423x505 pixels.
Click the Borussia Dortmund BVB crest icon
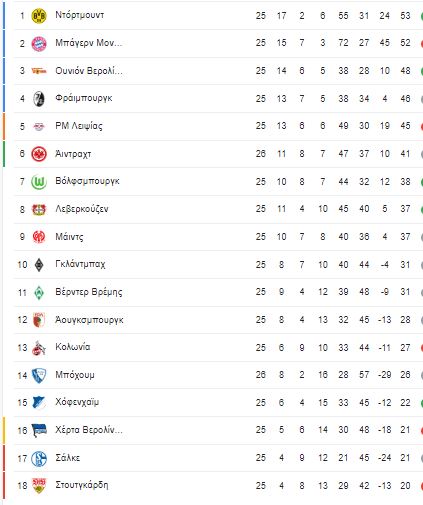[x=39, y=16]
